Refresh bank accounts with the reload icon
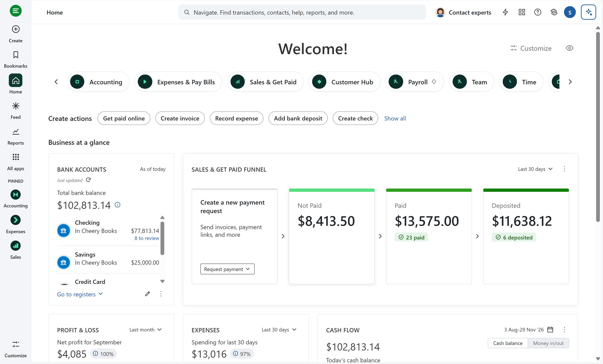This screenshot has height=364, width=603. [88, 180]
